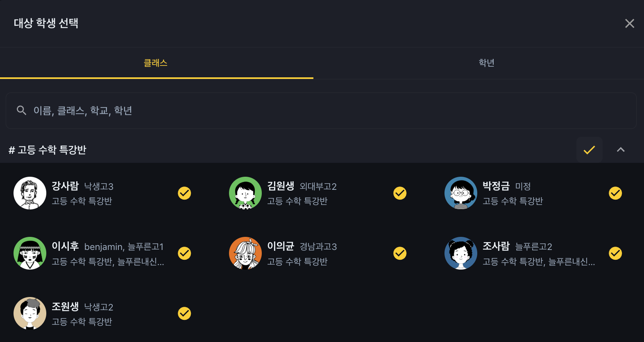Viewport: 644px width, 342px height.
Task: Click 조사람's blue avatar
Action: [x=461, y=253]
